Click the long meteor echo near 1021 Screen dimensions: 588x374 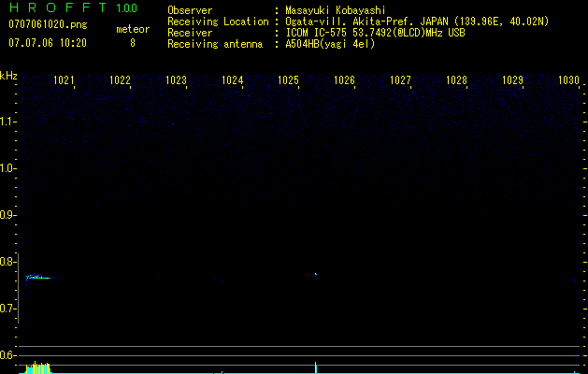pyautogui.click(x=39, y=277)
